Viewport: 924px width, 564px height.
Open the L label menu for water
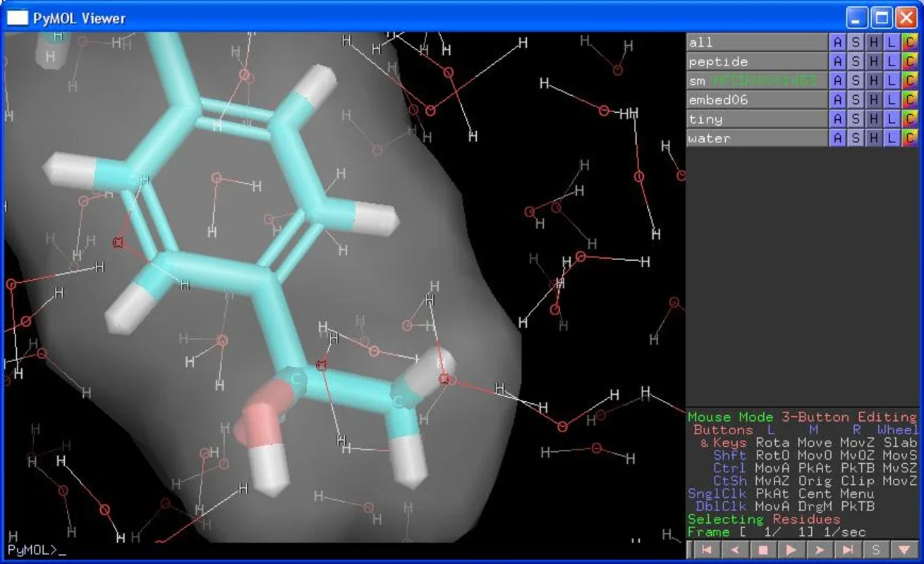tap(892, 137)
